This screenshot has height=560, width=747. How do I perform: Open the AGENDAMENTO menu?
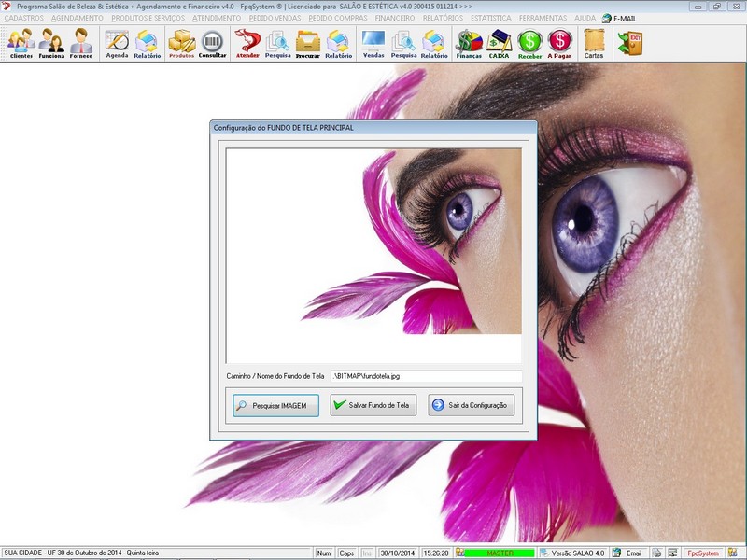point(78,18)
